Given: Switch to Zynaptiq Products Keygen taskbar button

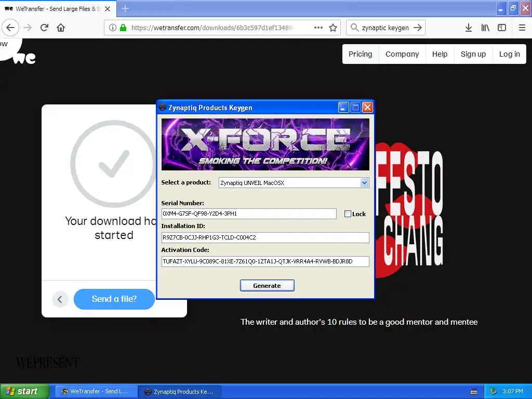Looking at the screenshot, I should (x=180, y=392).
